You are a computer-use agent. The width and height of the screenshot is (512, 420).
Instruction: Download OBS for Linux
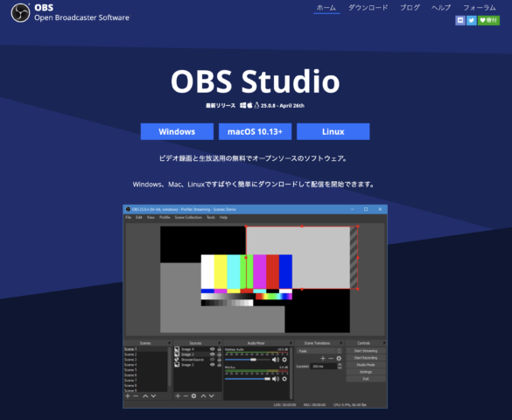coord(333,131)
